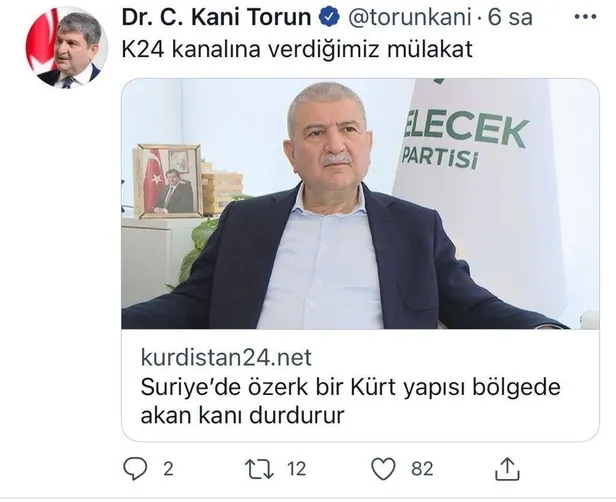Retweet using the arrows icon

pyautogui.click(x=259, y=469)
